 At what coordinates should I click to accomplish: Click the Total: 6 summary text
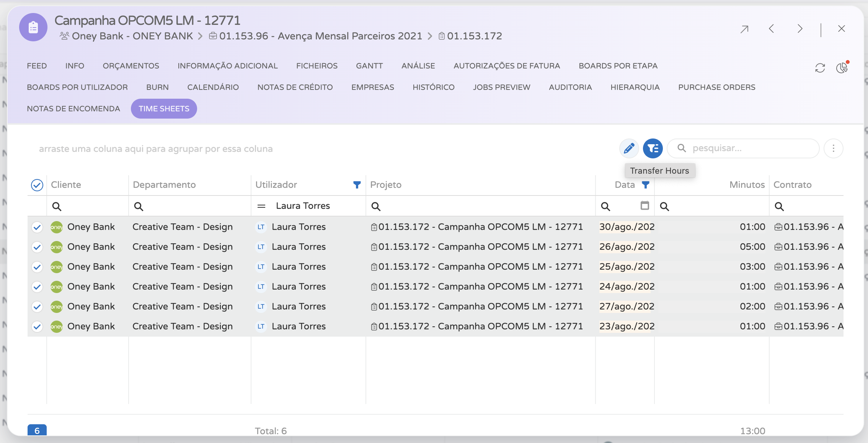pyautogui.click(x=271, y=431)
